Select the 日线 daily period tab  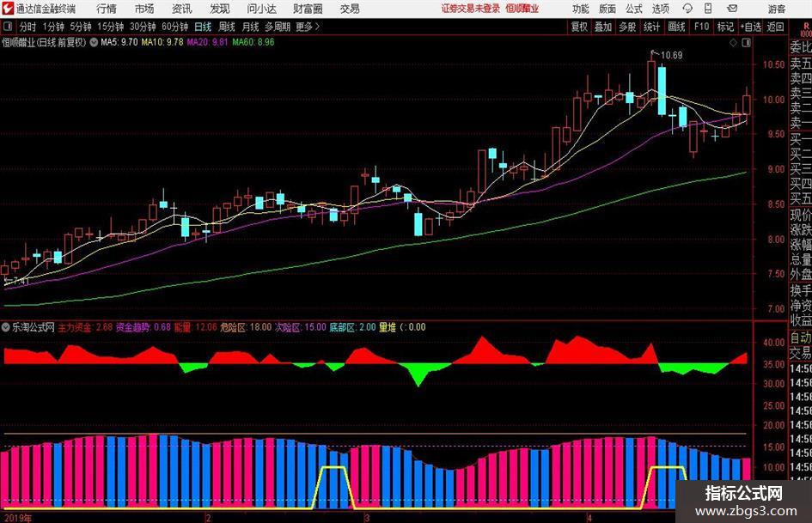pos(203,27)
